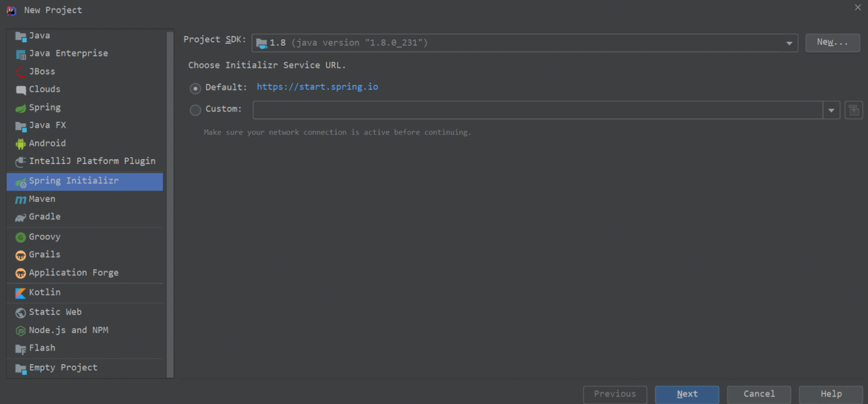This screenshot has height=404, width=868.
Task: Click the Java project type icon
Action: (x=20, y=36)
